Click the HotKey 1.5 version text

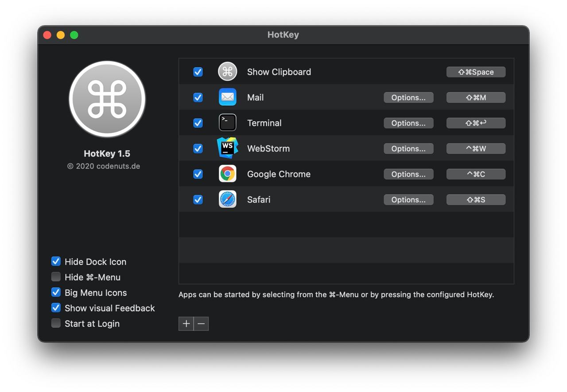click(107, 154)
